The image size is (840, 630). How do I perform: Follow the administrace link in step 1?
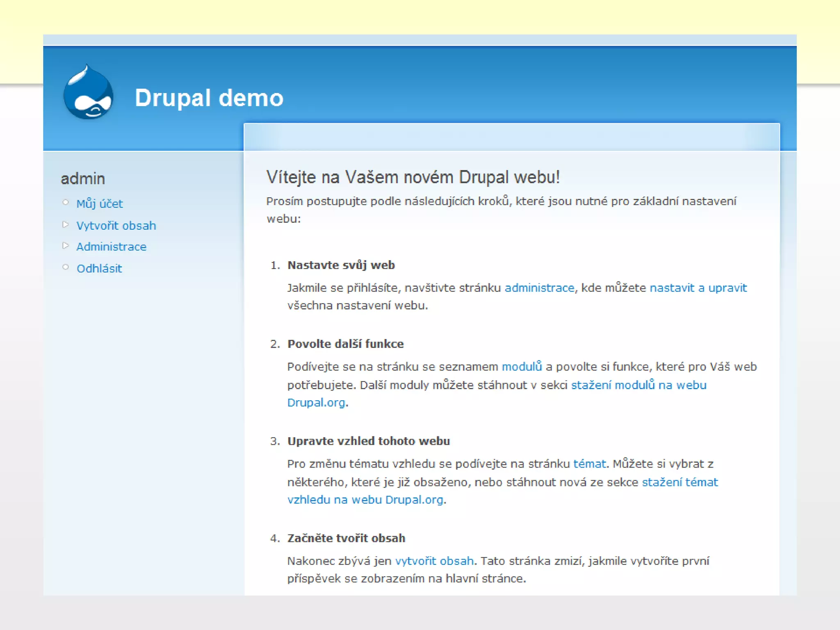(x=539, y=288)
